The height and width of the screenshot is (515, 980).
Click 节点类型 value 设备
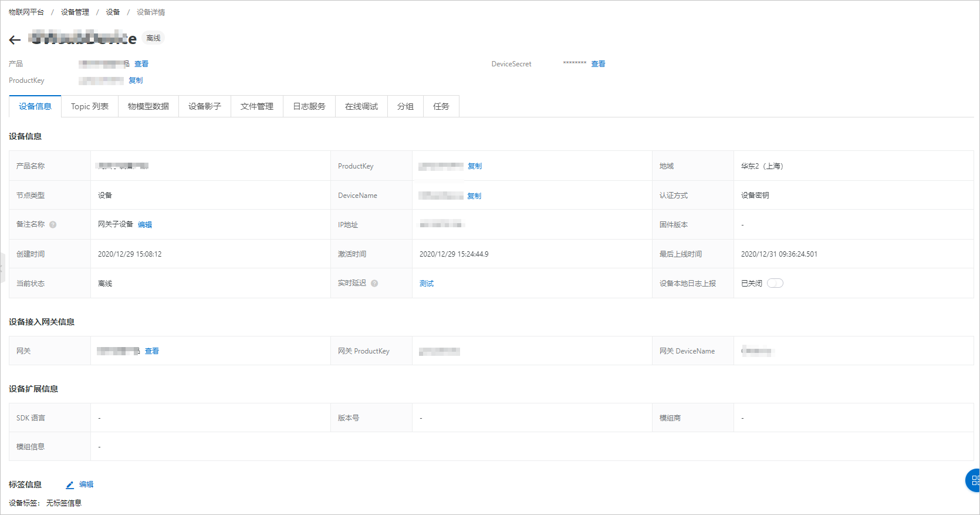[105, 196]
